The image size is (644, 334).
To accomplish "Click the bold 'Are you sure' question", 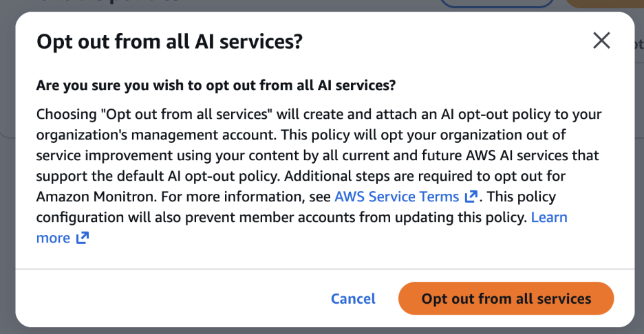I will [x=216, y=86].
